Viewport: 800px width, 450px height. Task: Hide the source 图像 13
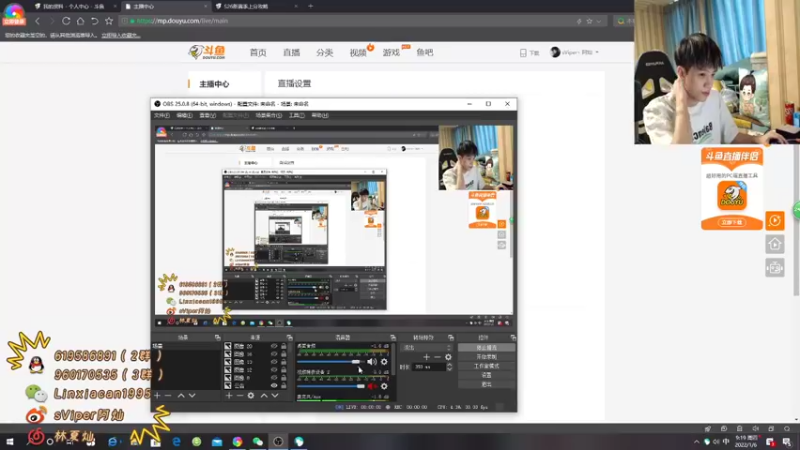point(274,362)
